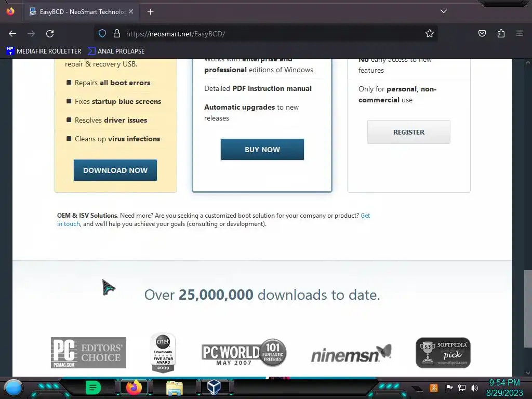The height and width of the screenshot is (399, 532).
Task: Open tracking protection shield info
Action: (x=102, y=34)
